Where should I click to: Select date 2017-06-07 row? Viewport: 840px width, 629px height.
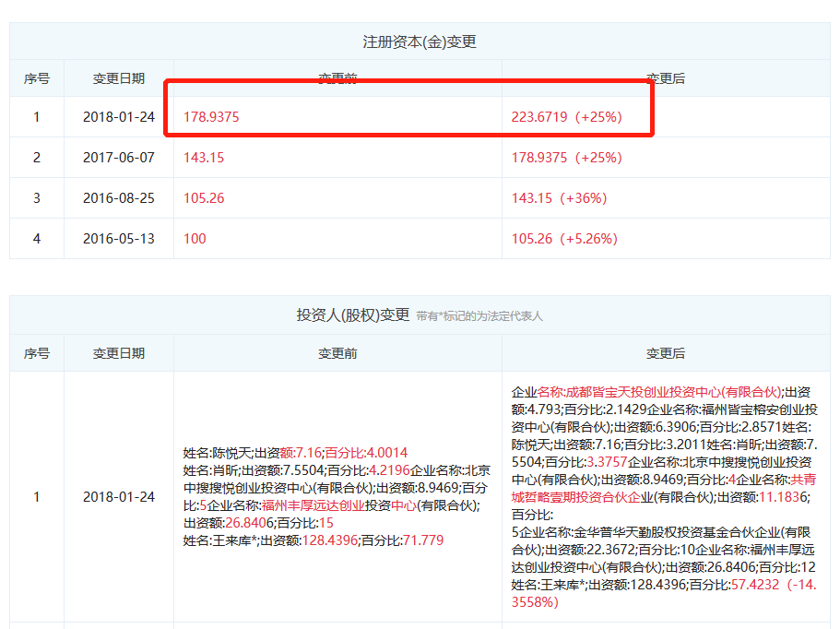pos(118,158)
